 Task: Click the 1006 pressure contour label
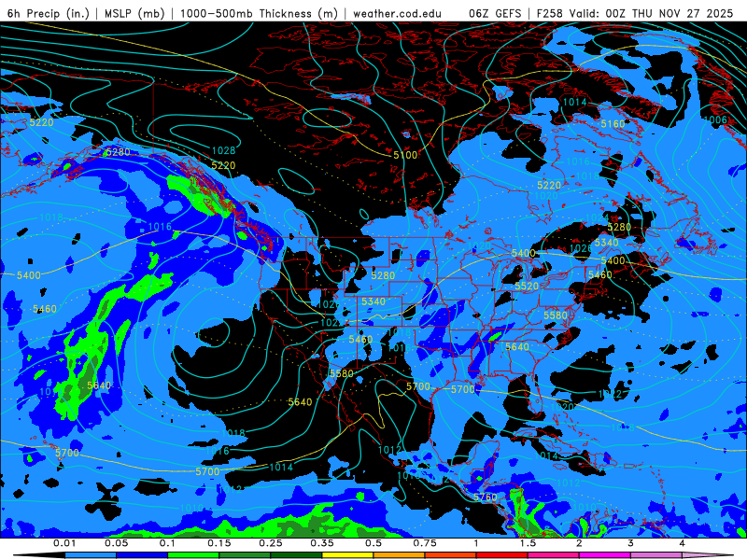(x=715, y=120)
